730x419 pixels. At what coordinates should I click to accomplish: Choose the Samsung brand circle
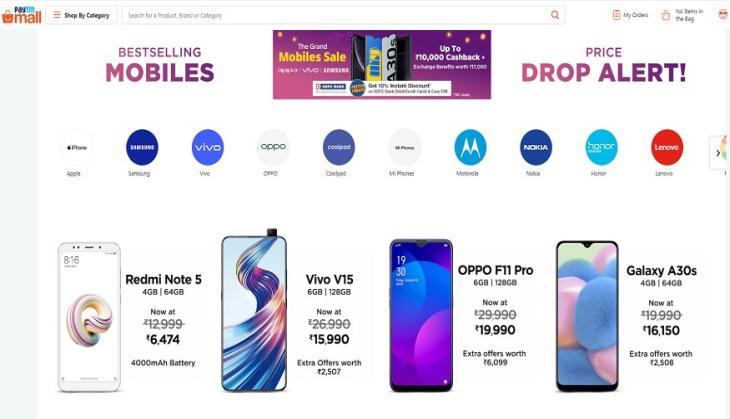[x=142, y=147]
